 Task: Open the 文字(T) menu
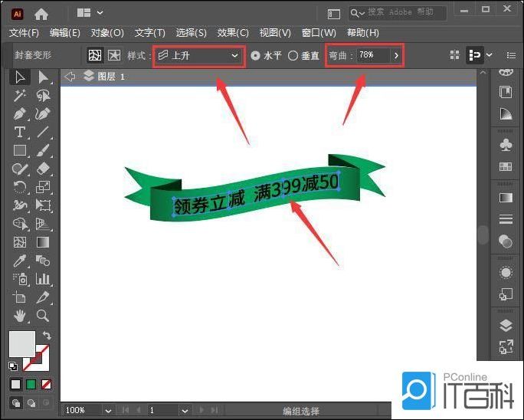(x=150, y=33)
